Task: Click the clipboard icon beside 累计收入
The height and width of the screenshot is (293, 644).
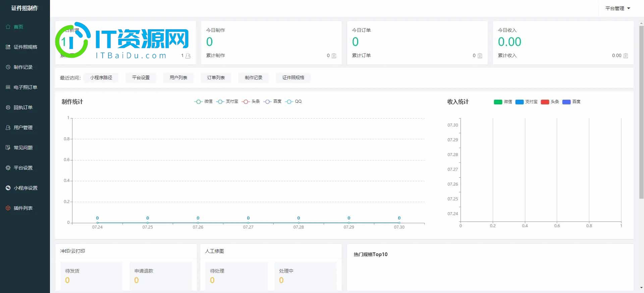Action: (x=626, y=56)
